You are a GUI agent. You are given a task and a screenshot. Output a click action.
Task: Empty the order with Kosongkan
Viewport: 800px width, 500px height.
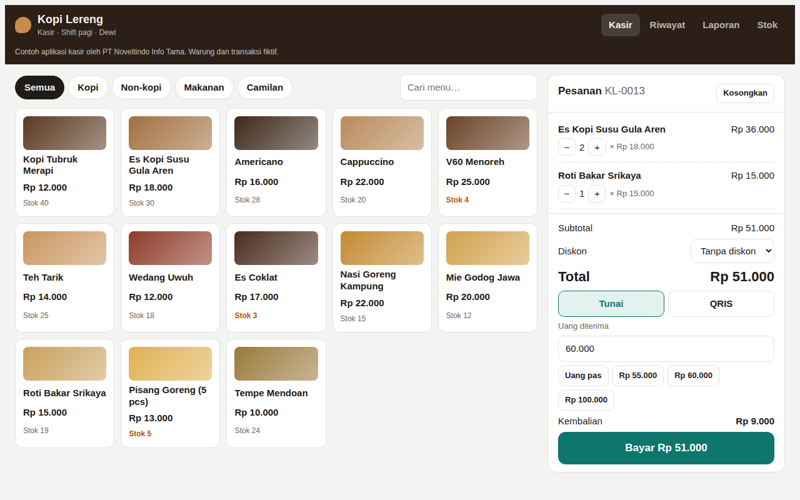[745, 93]
